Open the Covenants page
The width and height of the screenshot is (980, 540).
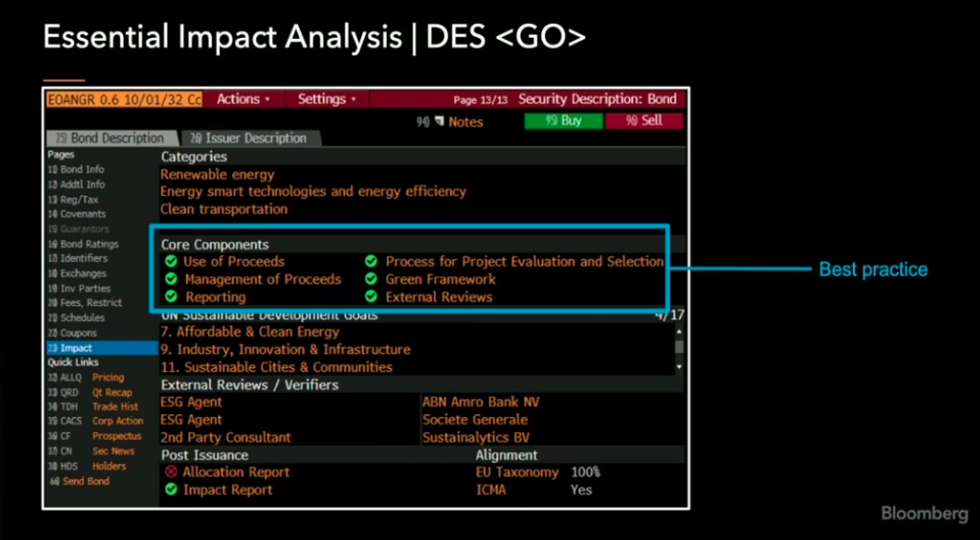(x=77, y=215)
